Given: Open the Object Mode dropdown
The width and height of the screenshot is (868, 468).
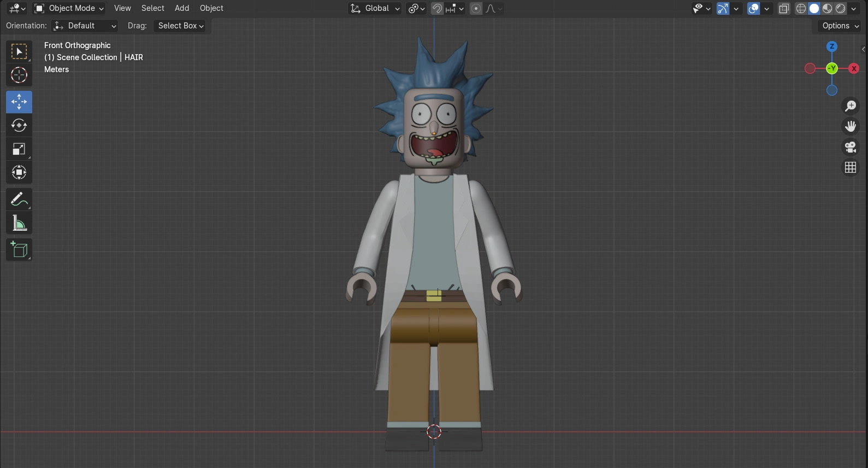Looking at the screenshot, I should (69, 8).
